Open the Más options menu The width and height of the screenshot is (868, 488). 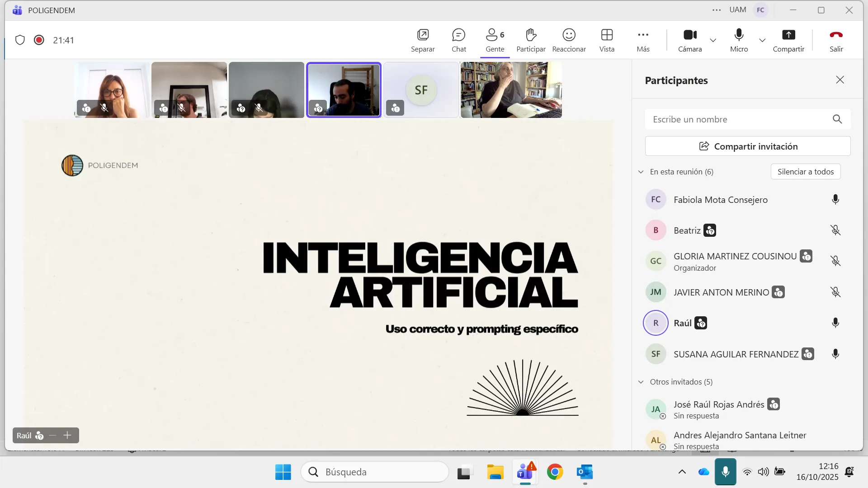(643, 35)
